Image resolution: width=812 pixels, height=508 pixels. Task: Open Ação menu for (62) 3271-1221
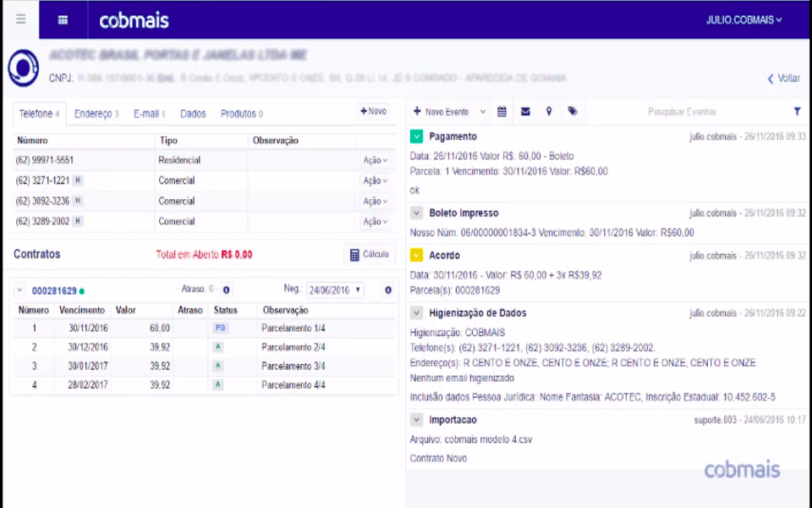(375, 180)
